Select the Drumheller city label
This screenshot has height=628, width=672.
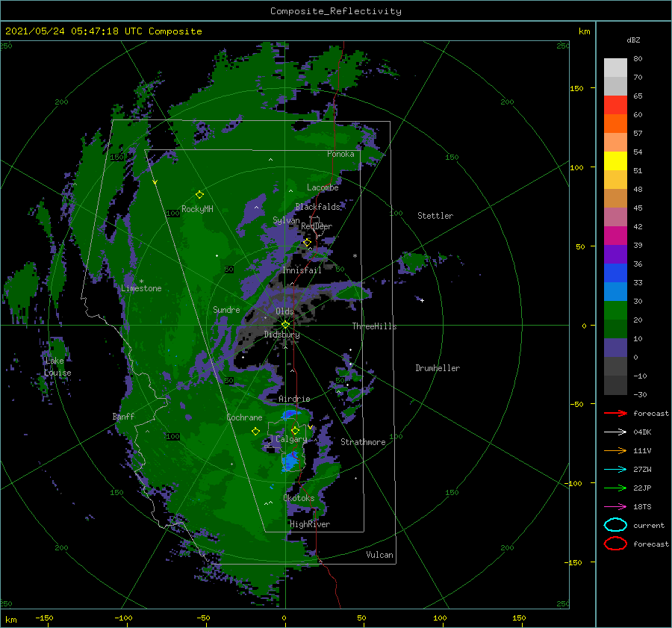click(x=438, y=368)
